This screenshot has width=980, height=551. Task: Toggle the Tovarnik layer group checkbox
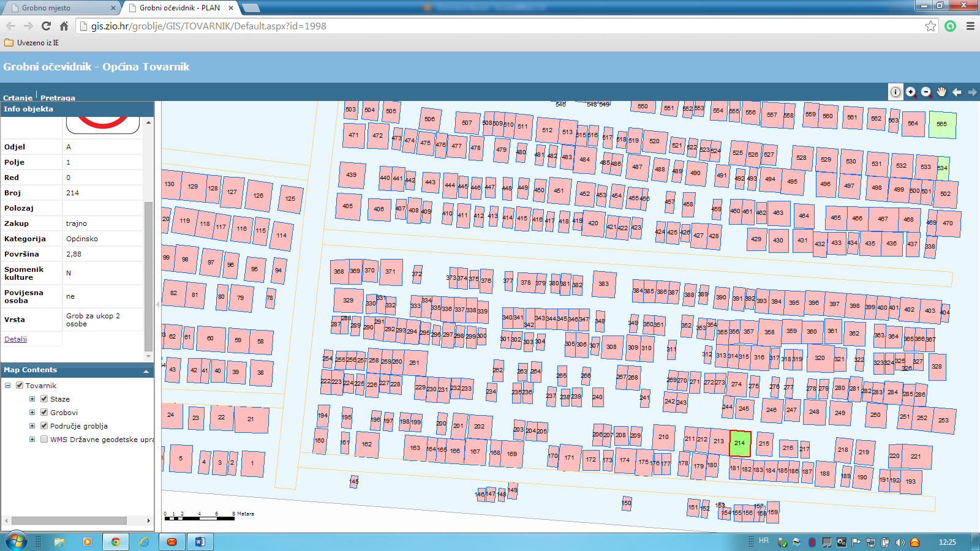pyautogui.click(x=20, y=385)
